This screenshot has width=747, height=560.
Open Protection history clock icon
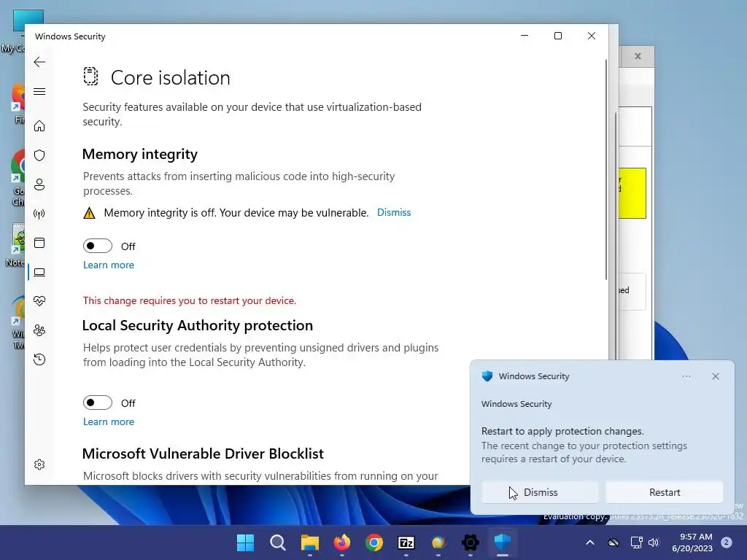coord(39,359)
